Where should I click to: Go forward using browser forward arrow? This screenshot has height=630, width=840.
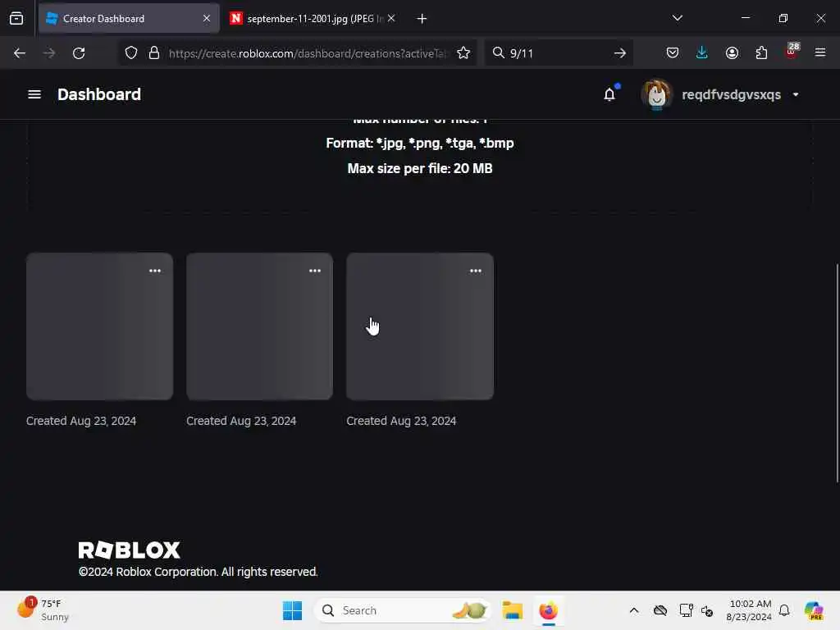[x=48, y=53]
